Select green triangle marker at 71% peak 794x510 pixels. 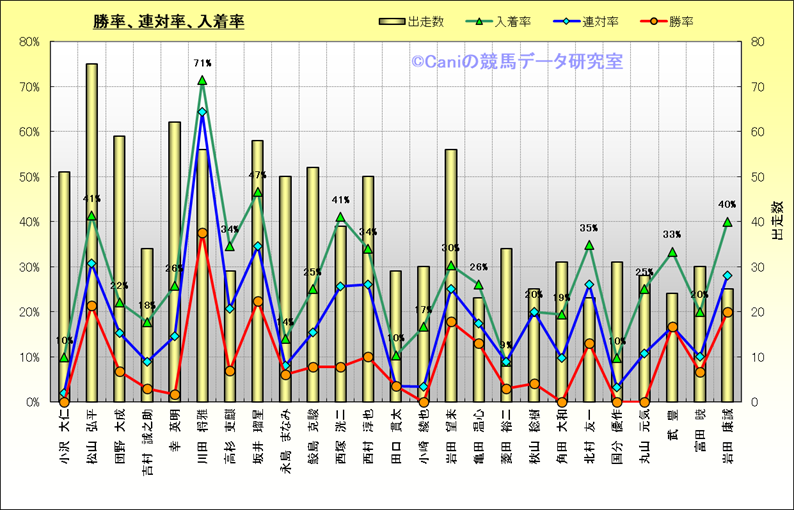click(x=202, y=80)
